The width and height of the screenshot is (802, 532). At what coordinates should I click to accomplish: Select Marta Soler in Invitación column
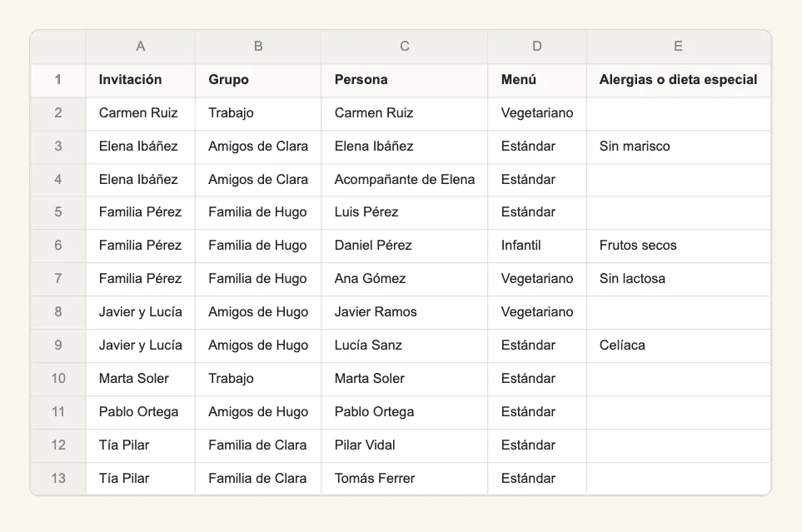point(140,379)
